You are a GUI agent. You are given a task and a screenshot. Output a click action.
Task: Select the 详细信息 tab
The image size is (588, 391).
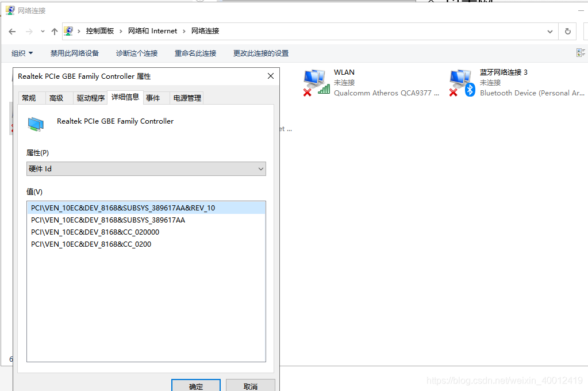(125, 97)
